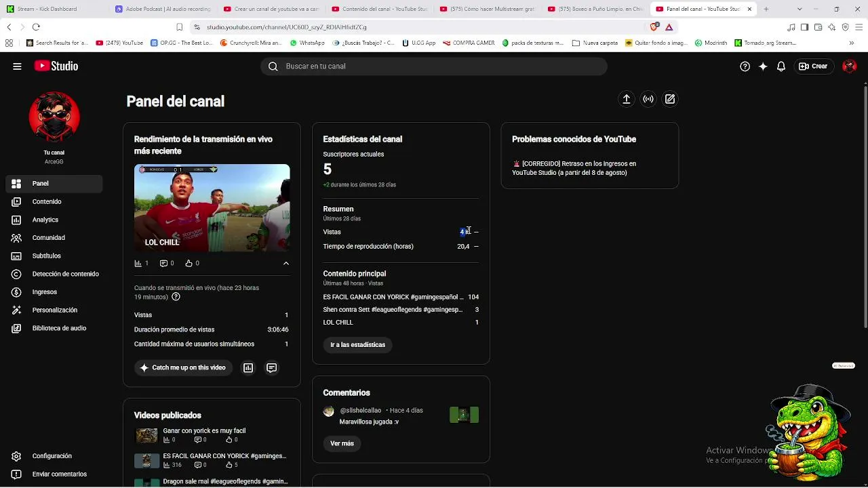This screenshot has width=868, height=488.
Task: Click the bookmark icon in the address bar
Action: click(x=179, y=27)
